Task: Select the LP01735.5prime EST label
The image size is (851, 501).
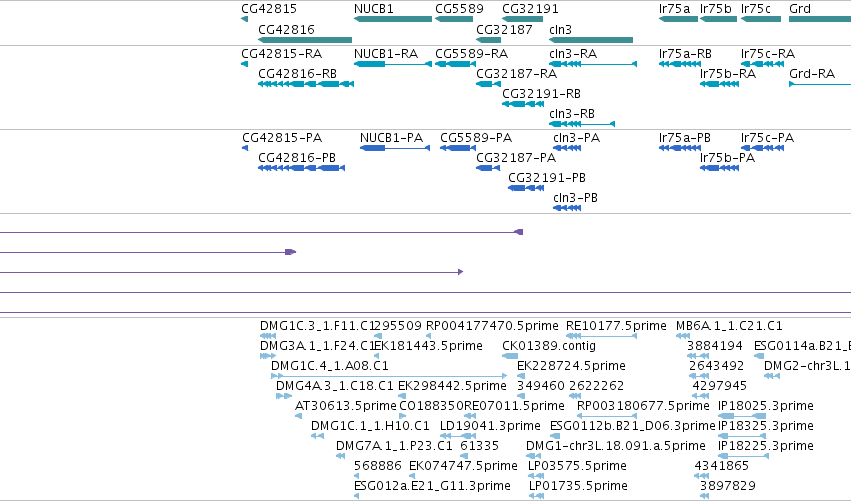Action: click(578, 486)
